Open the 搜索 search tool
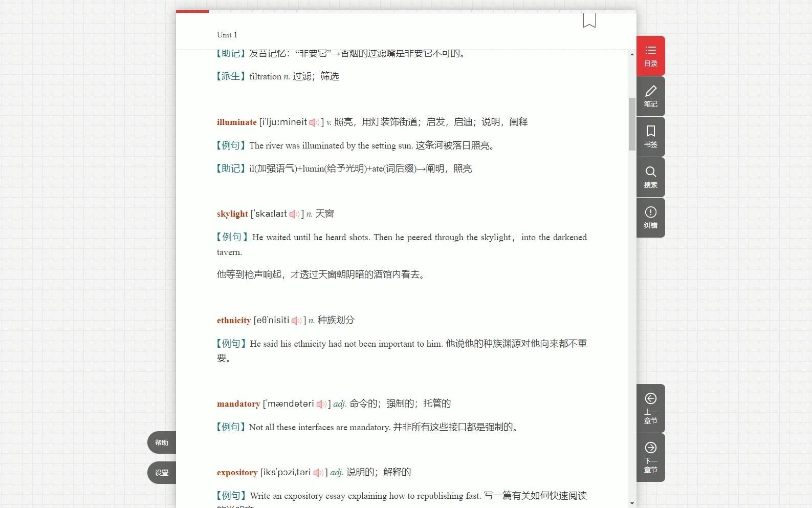 click(650, 177)
